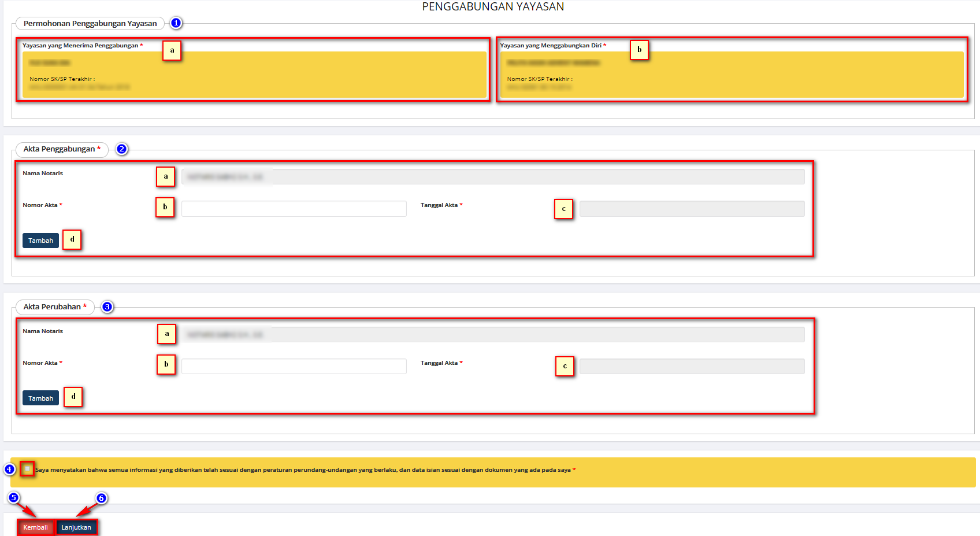Click the blue number 4 marker near the checkbox
The width and height of the screenshot is (980, 536).
pos(9,469)
